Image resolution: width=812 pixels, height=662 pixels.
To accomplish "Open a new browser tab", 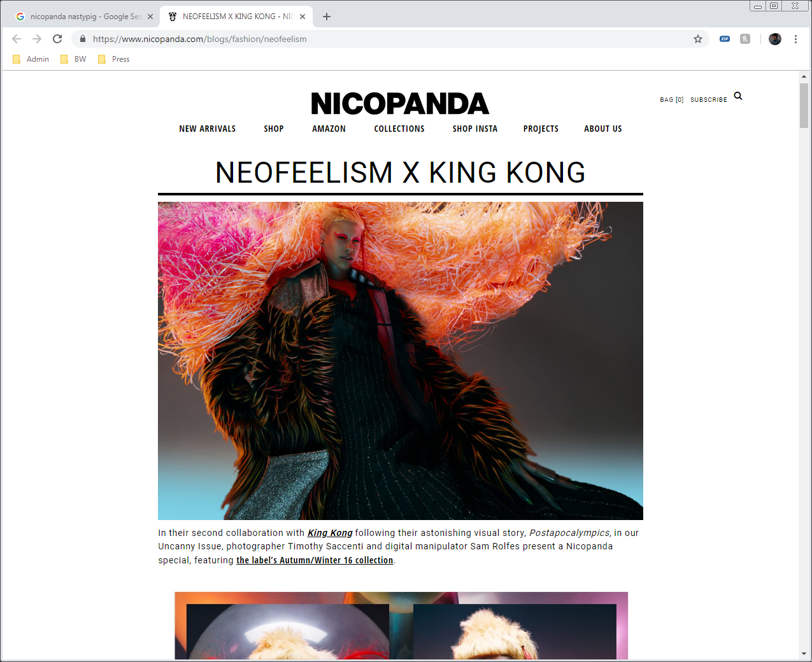I will [327, 17].
